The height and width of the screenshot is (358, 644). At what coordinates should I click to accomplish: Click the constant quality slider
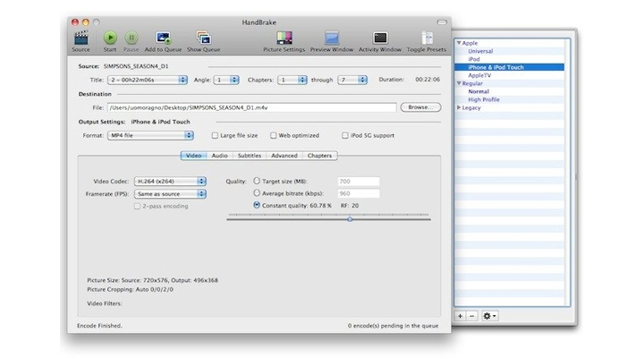click(x=327, y=218)
